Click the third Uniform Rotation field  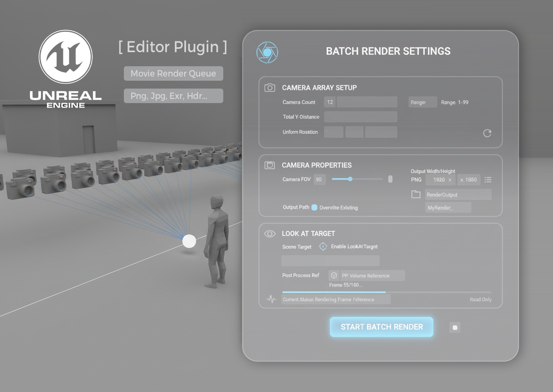tap(381, 132)
